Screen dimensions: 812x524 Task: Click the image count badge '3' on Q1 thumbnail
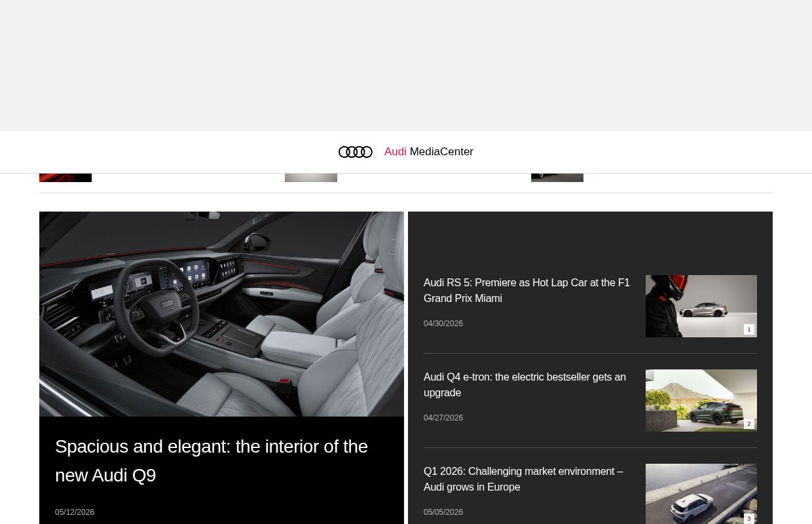pos(749,518)
